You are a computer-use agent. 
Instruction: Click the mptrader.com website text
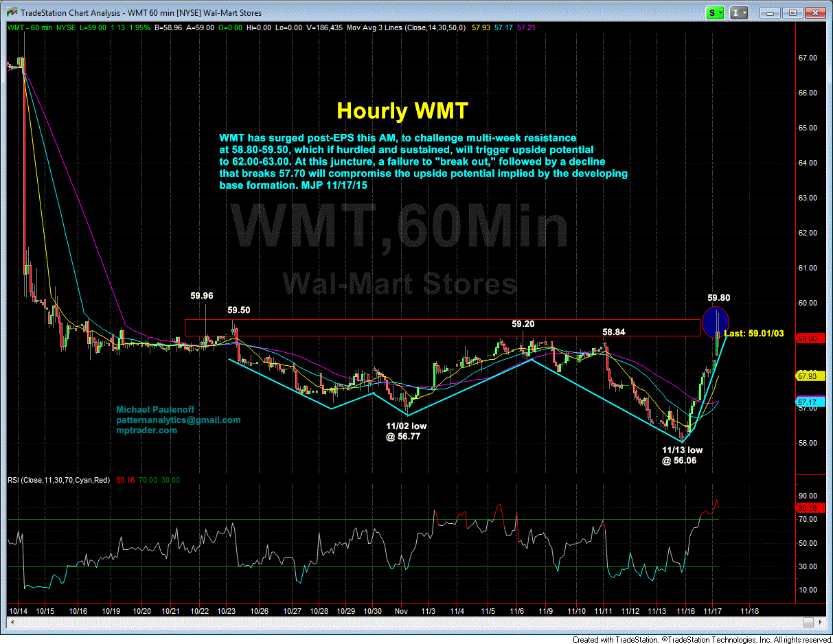point(146,430)
